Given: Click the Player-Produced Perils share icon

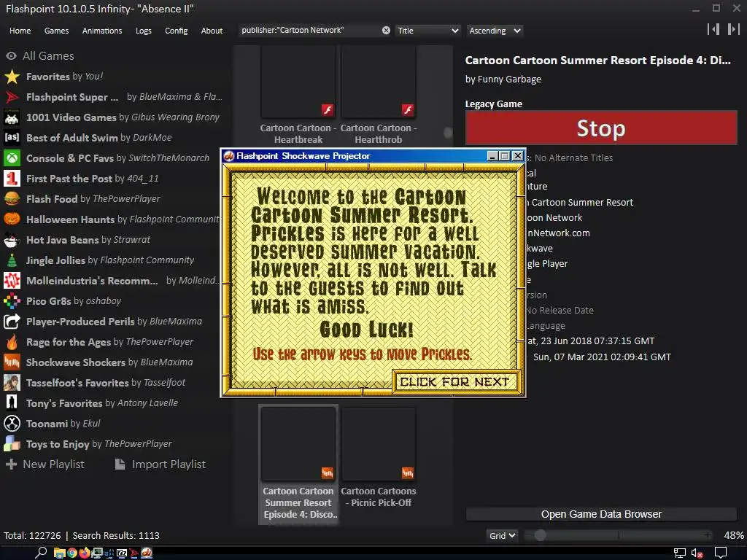Looking at the screenshot, I should coord(12,322).
